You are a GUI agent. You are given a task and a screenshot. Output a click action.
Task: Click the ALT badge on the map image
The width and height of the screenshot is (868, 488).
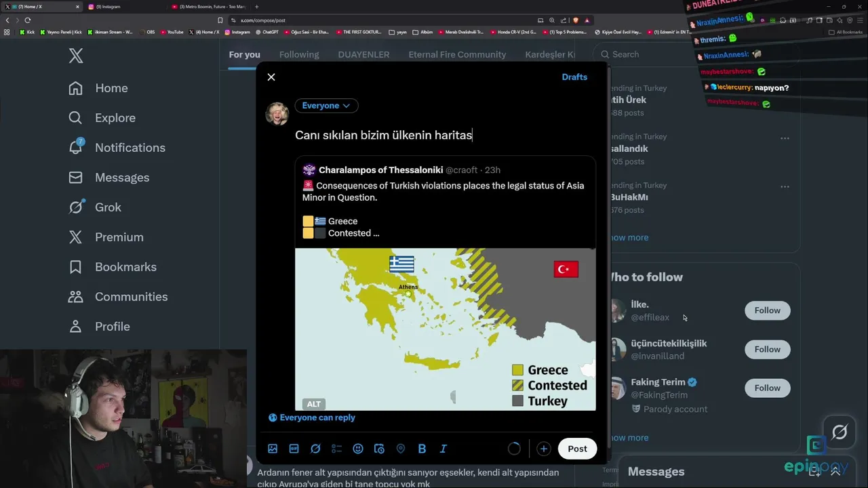pos(313,404)
